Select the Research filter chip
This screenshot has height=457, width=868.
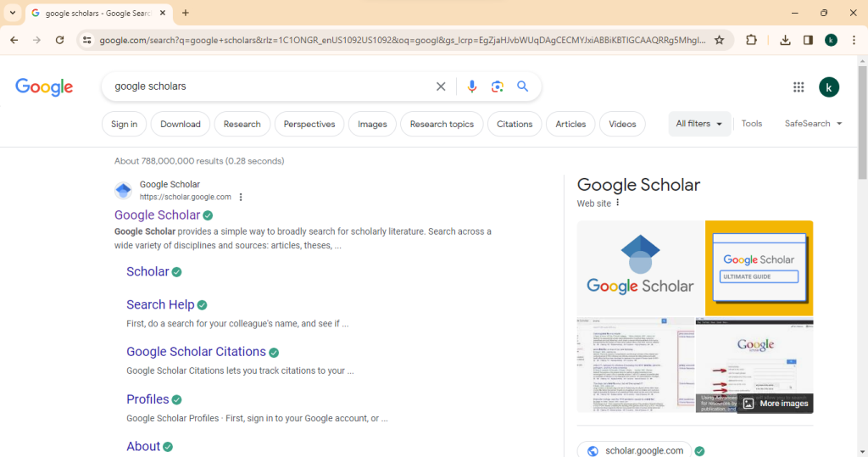pos(242,124)
